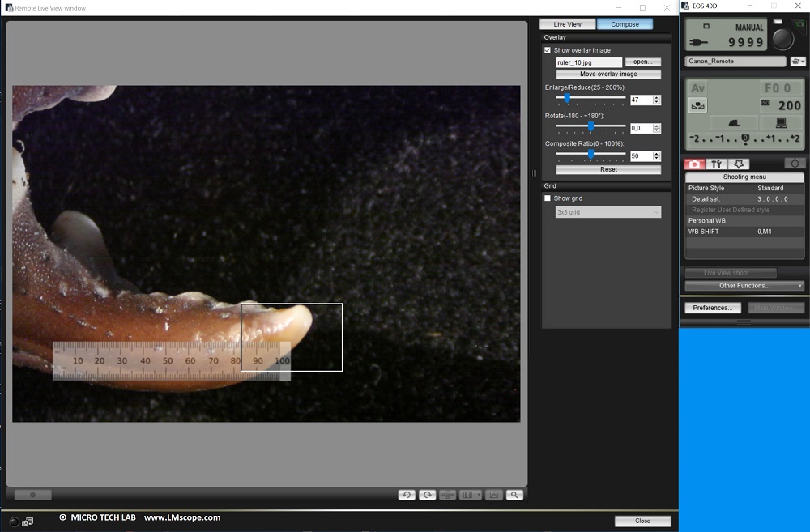Open the Preferences dialog

(x=713, y=307)
